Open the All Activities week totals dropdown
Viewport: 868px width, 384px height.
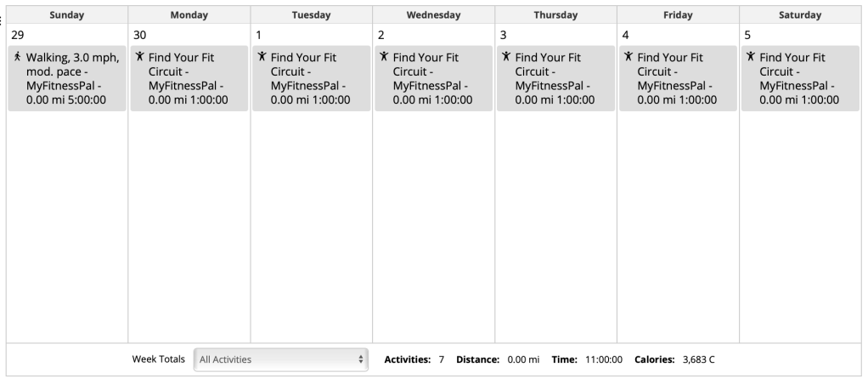281,359
